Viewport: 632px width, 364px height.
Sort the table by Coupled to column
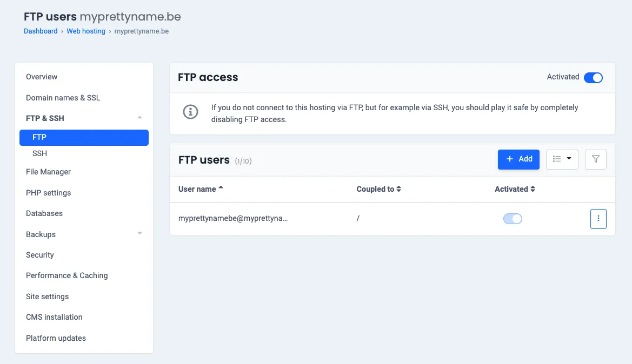(x=378, y=189)
